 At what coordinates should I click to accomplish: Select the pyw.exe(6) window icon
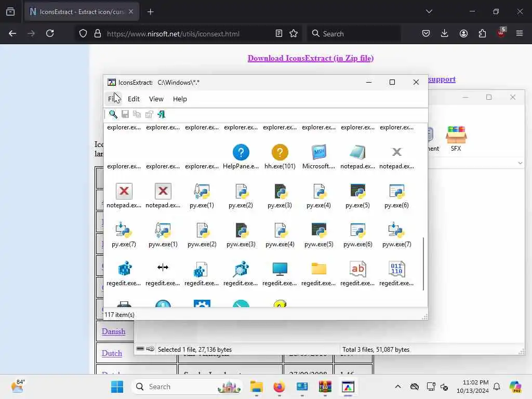(x=357, y=230)
